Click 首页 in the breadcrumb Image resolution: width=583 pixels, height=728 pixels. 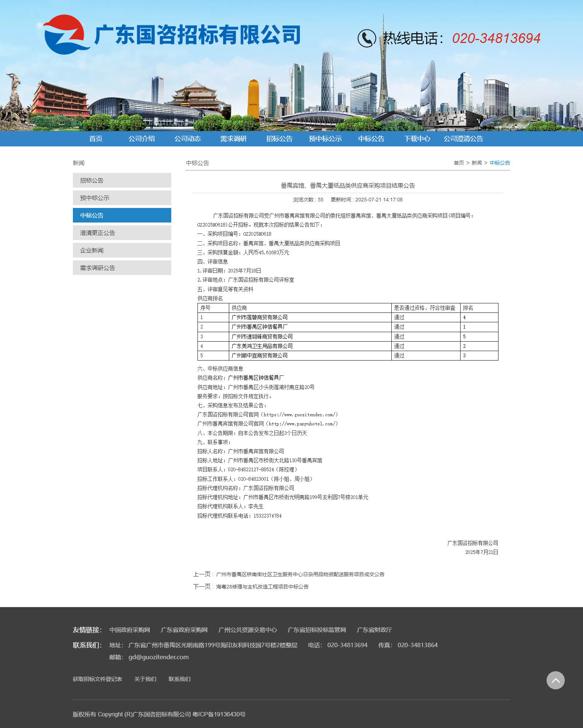point(459,163)
